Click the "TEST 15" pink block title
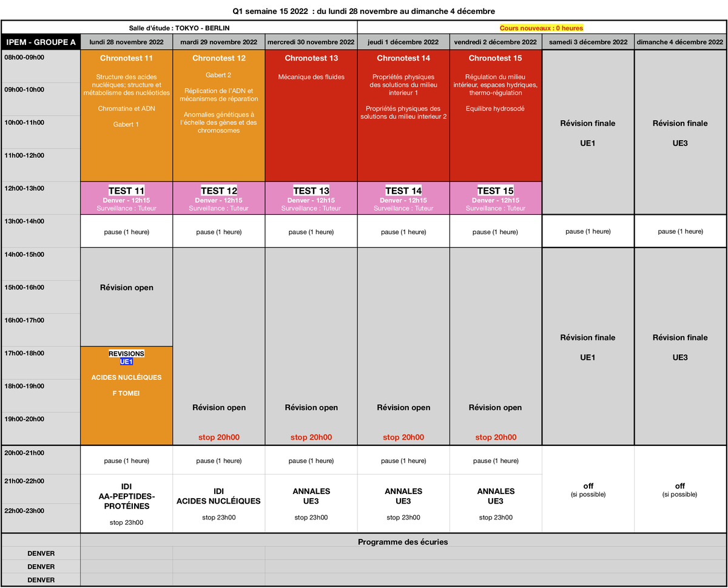Image resolution: width=728 pixels, height=588 pixels. (x=496, y=191)
